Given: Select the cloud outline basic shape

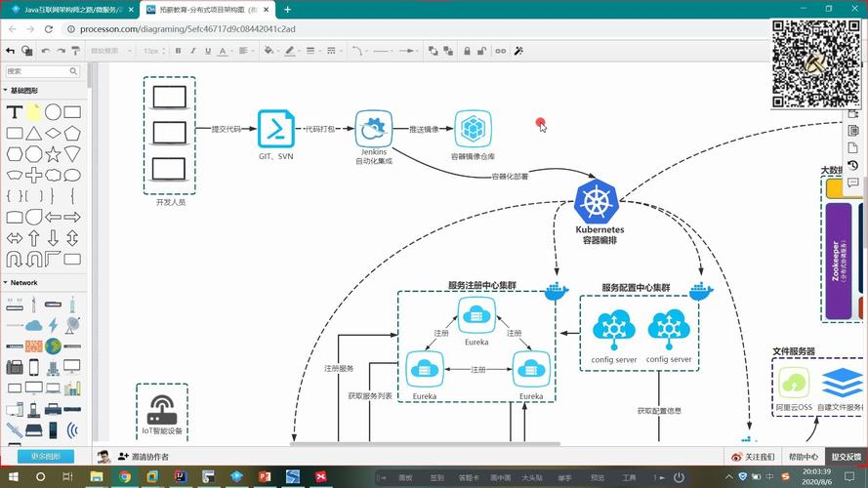Looking at the screenshot, I should [x=53, y=176].
